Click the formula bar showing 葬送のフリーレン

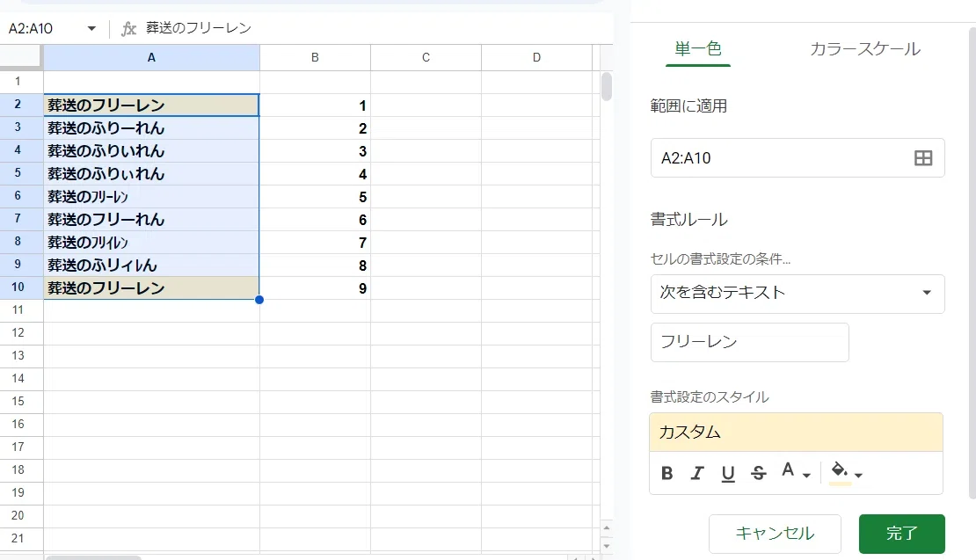[199, 28]
